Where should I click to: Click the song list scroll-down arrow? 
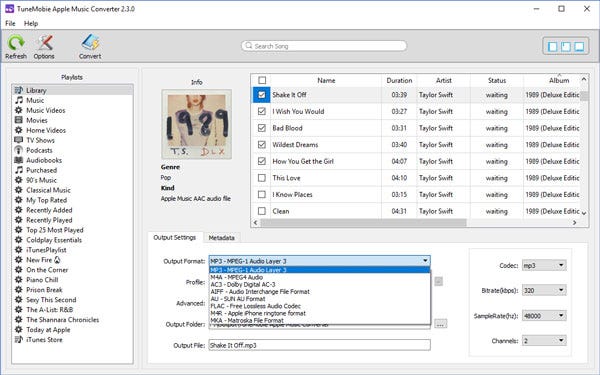[x=584, y=213]
